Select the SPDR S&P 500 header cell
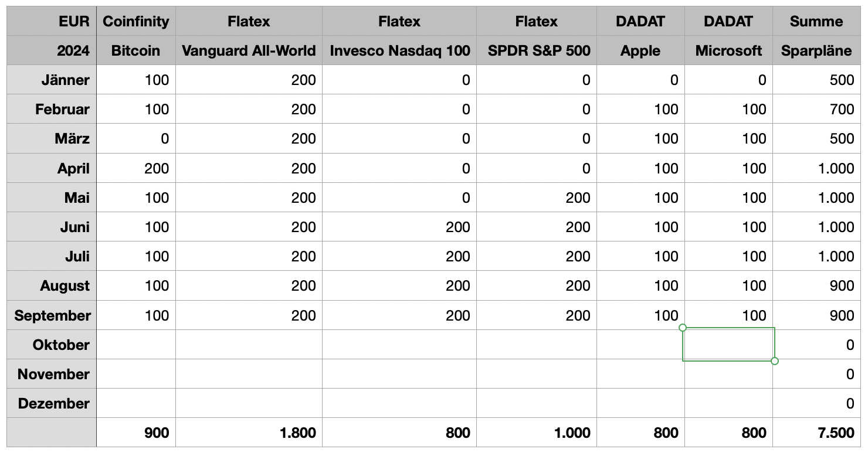The image size is (868, 456). point(536,51)
